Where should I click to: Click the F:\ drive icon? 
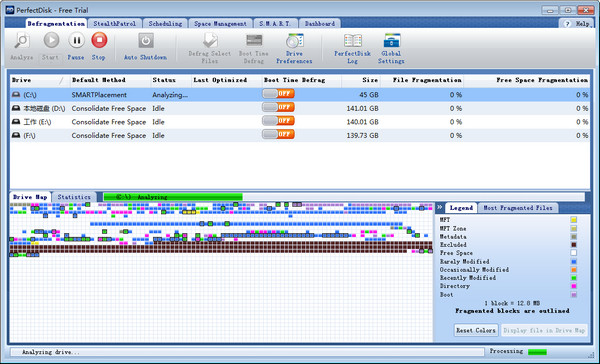[x=16, y=135]
